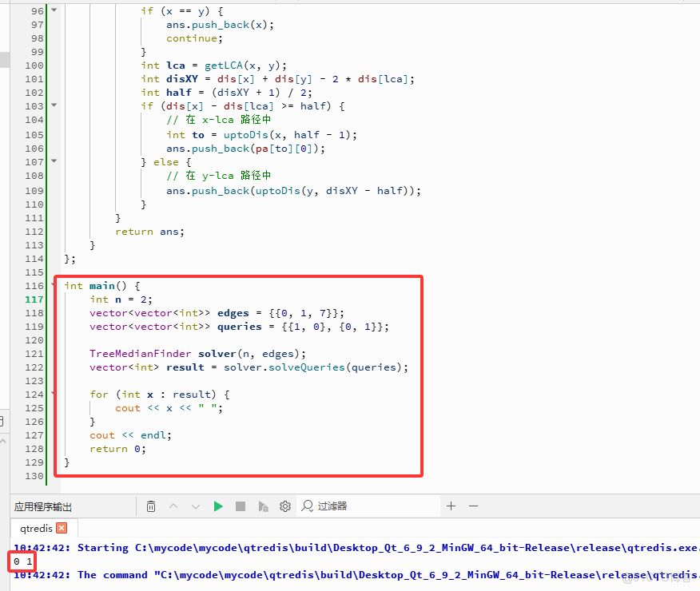Click 'int disXY' declaration on line 101

(277, 79)
